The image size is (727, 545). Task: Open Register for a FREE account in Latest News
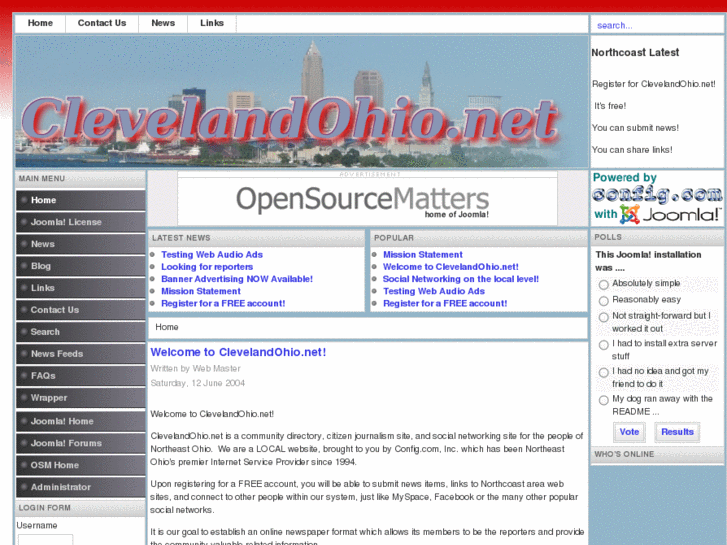pyautogui.click(x=223, y=303)
